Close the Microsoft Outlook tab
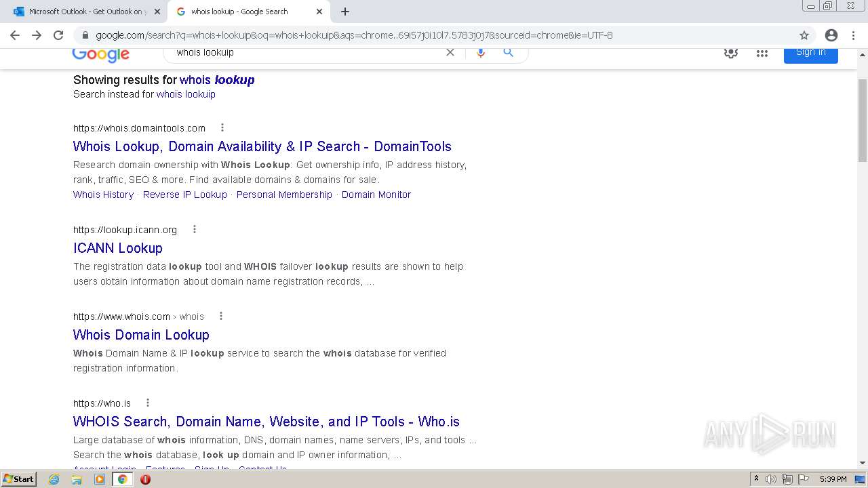 tap(157, 12)
